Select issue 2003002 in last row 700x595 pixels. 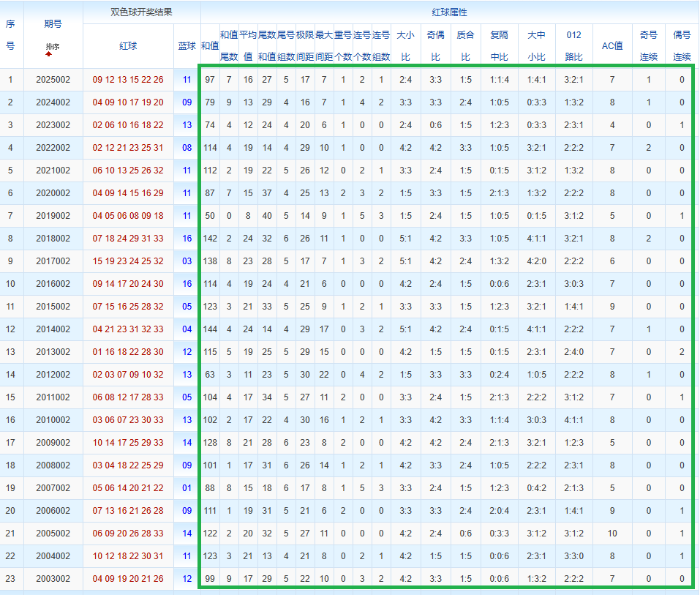click(x=53, y=579)
